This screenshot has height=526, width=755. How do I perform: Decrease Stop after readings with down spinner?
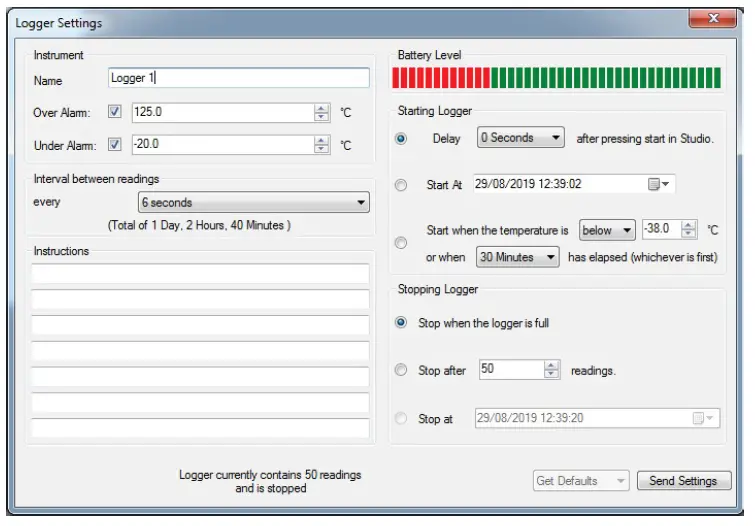point(551,374)
